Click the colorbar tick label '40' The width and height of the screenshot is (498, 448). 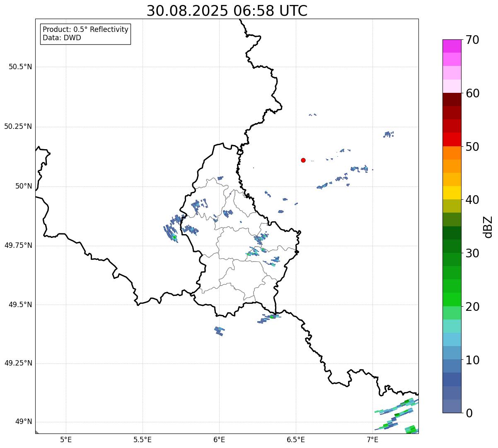point(472,200)
